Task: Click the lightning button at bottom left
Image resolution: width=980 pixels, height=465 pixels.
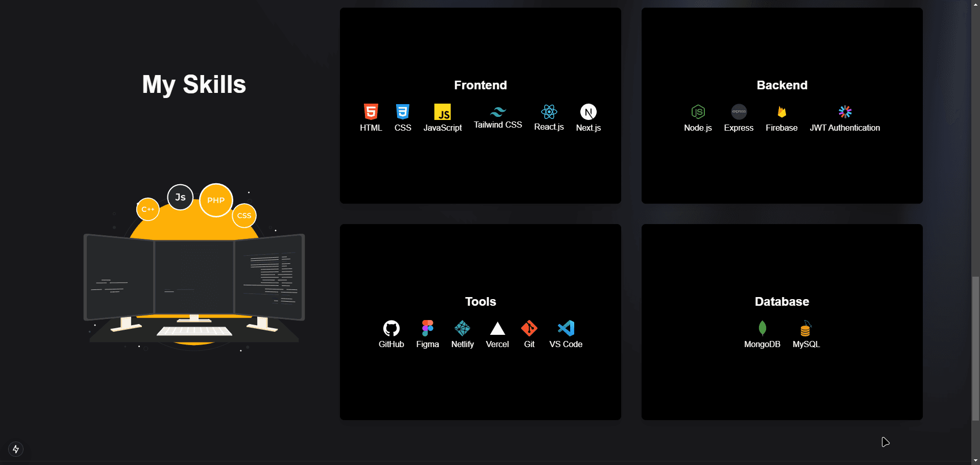Action: (x=15, y=449)
